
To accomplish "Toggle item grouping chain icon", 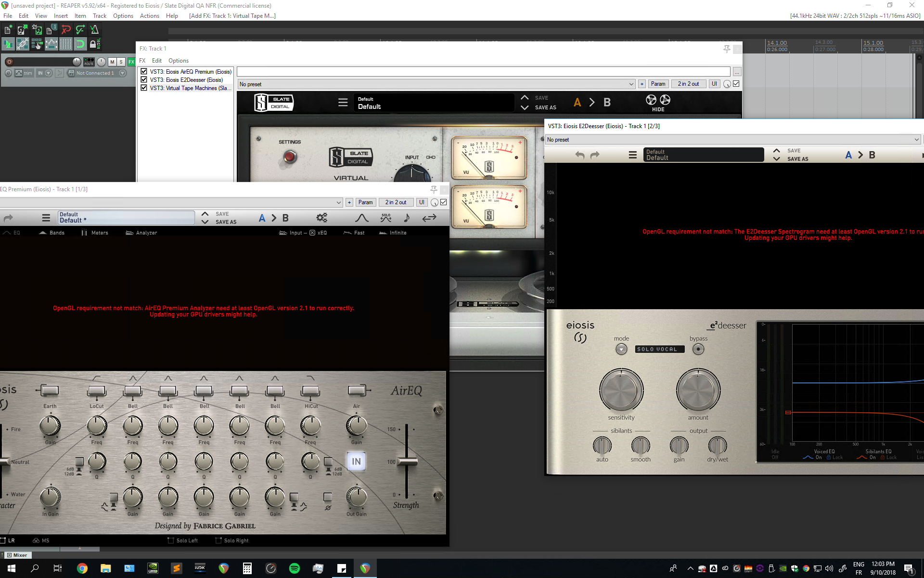I will 22,44.
